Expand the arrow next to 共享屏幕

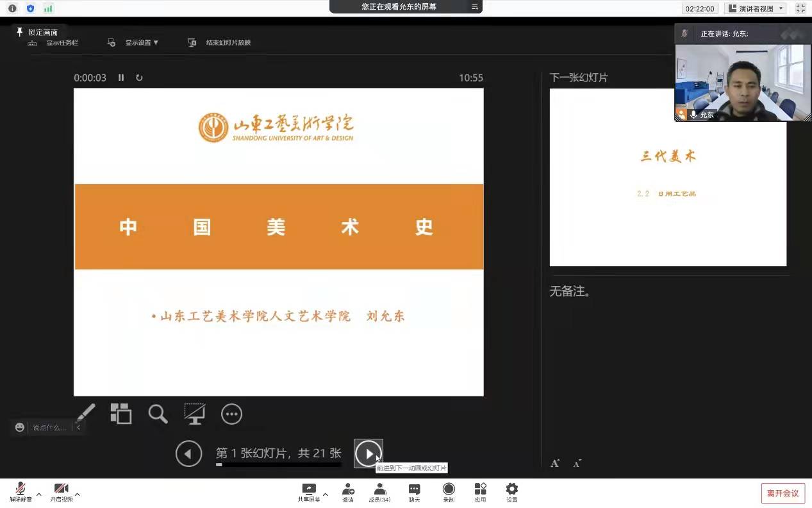click(x=326, y=495)
